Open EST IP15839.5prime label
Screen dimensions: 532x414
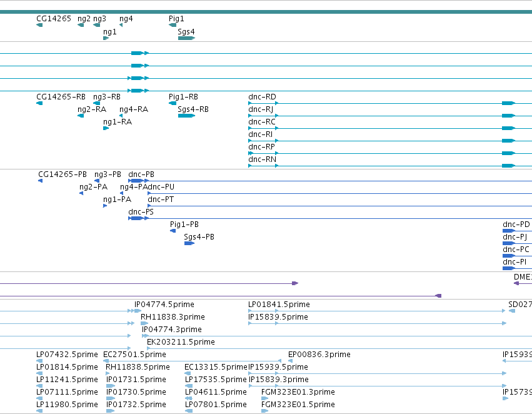[278, 317]
